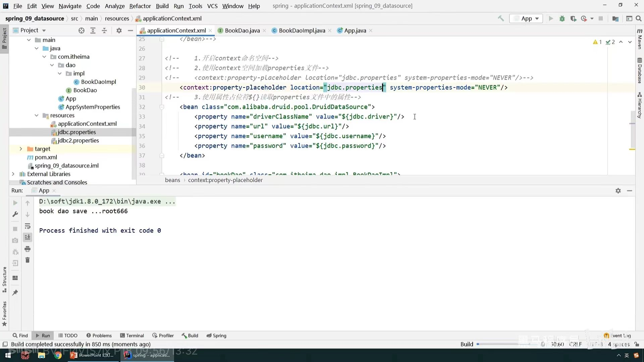
Task: Click the Search Everywhere magnifier icon
Action: (x=639, y=18)
